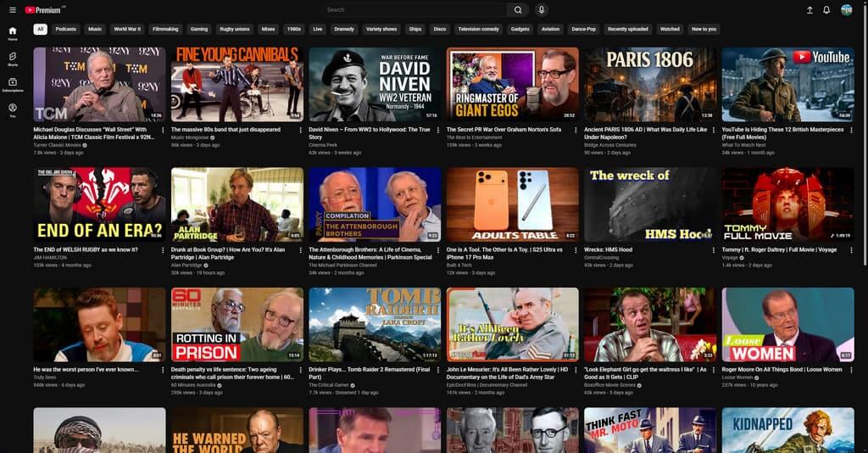Filter by Recently uploaded chip
Viewport: 868px width, 453px height.
tap(627, 29)
